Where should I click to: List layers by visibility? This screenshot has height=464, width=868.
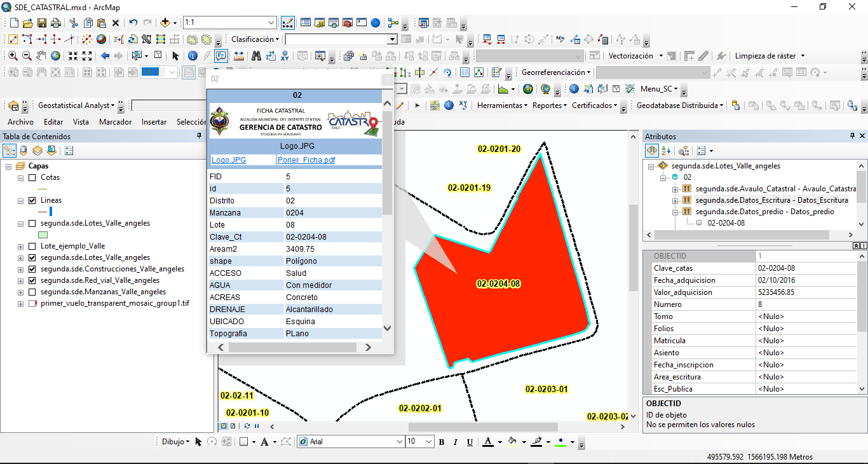37,151
